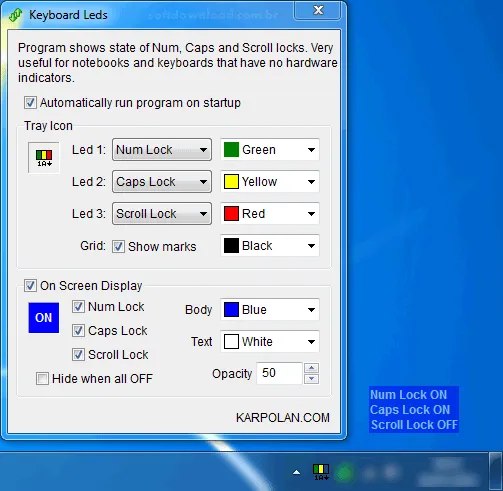Disable the On Screen Display checkbox

[30, 286]
